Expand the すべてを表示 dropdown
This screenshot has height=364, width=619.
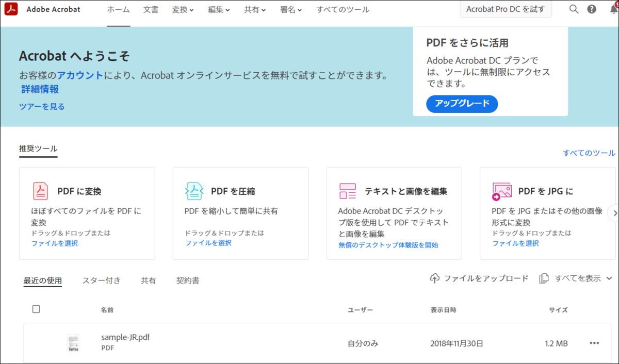[609, 278]
